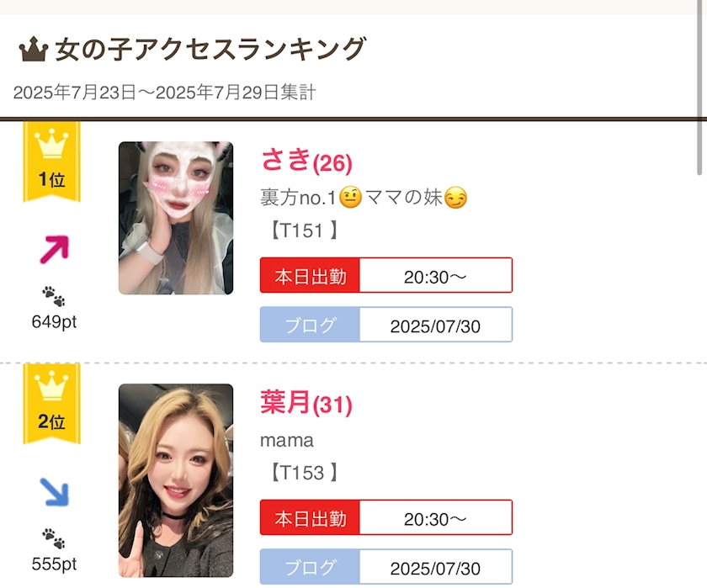Open さき's profile photo thumbnail

[x=175, y=218]
